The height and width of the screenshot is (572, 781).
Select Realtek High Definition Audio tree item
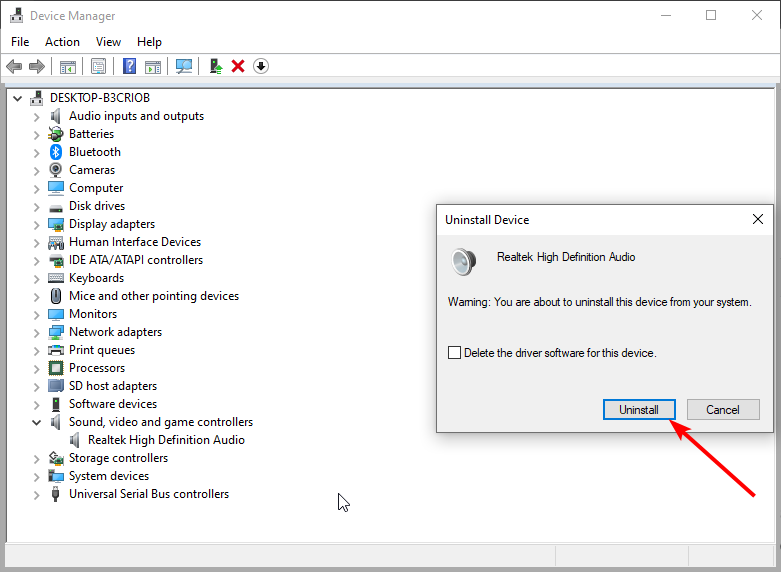[166, 440]
